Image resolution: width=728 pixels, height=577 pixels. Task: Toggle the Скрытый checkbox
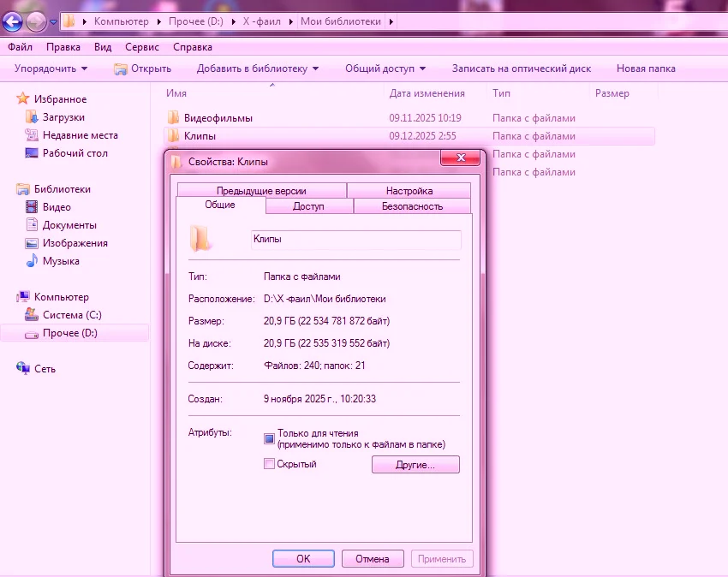(x=269, y=464)
